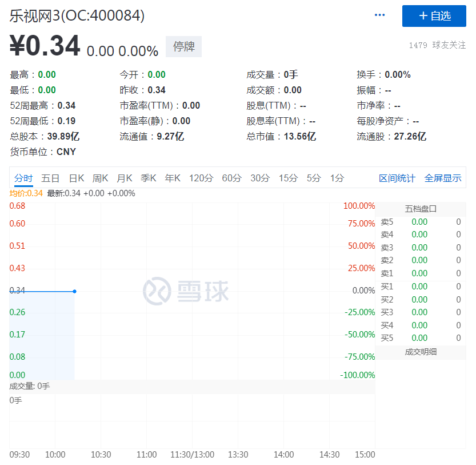Open the 月K chart tab
Image resolution: width=476 pixels, height=465 pixels.
click(x=125, y=178)
